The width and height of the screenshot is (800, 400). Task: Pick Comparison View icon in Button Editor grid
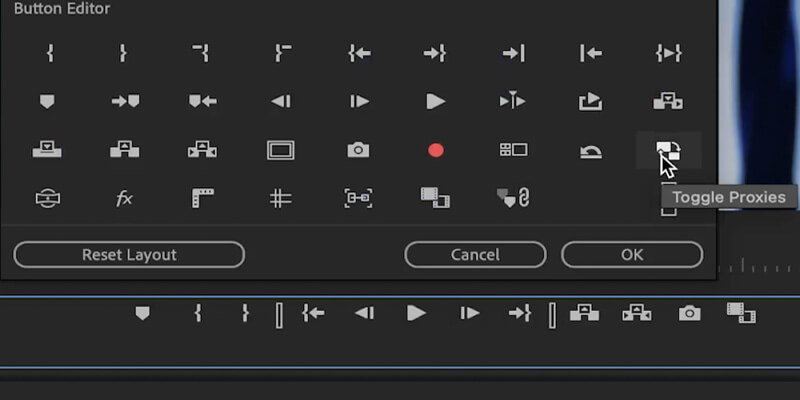[435, 198]
